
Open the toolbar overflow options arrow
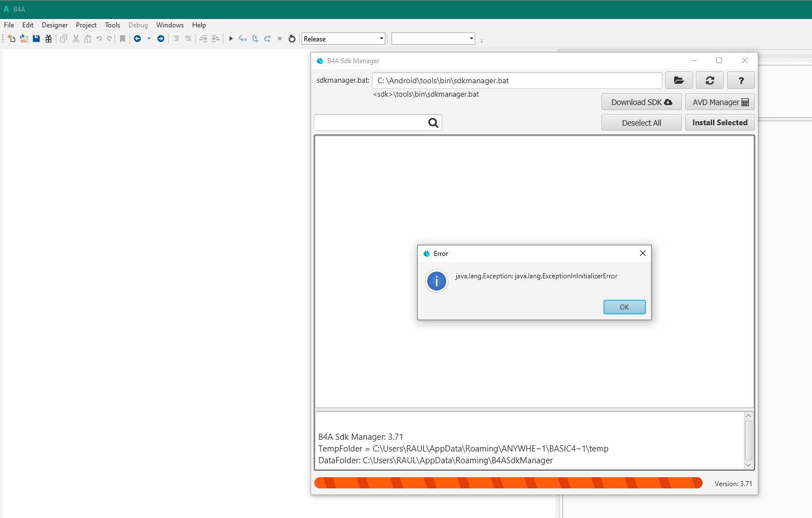point(481,41)
